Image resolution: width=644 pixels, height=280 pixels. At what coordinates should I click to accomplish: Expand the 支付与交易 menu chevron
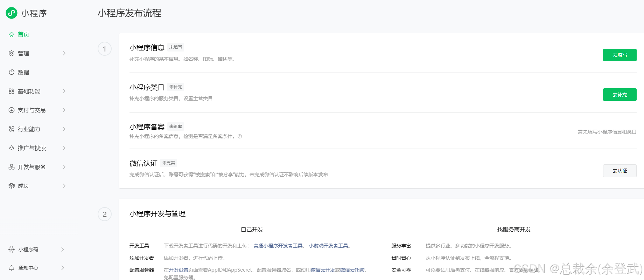pyautogui.click(x=64, y=110)
